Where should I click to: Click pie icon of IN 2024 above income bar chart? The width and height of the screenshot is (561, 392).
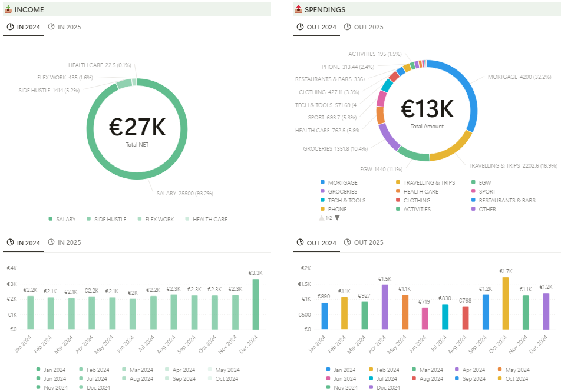tap(10, 242)
